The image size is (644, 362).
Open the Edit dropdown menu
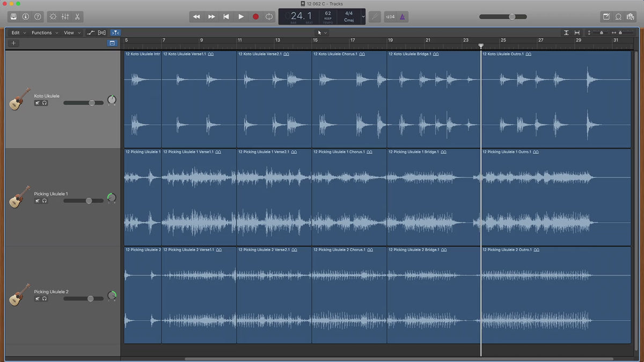point(19,33)
